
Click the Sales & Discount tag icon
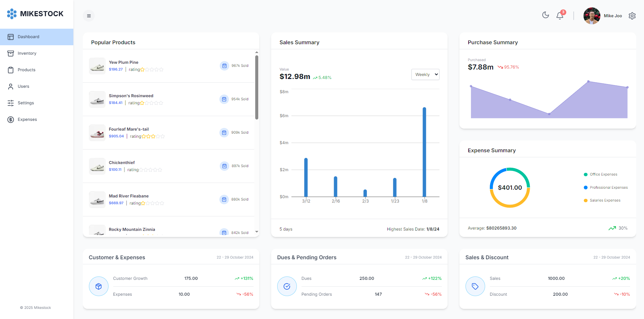tap(475, 286)
